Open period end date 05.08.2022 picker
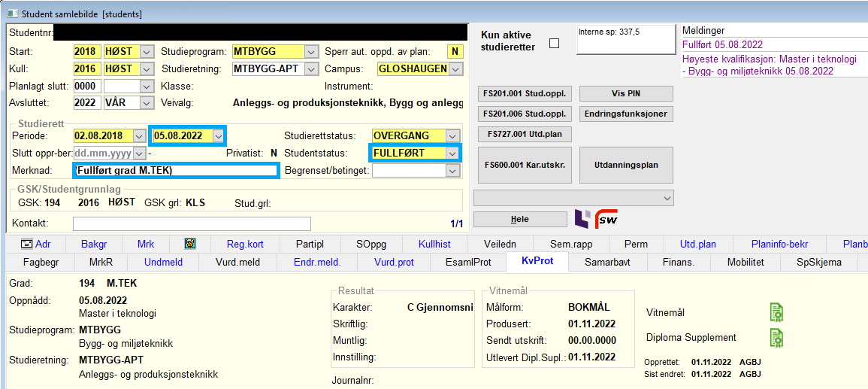 (219, 135)
